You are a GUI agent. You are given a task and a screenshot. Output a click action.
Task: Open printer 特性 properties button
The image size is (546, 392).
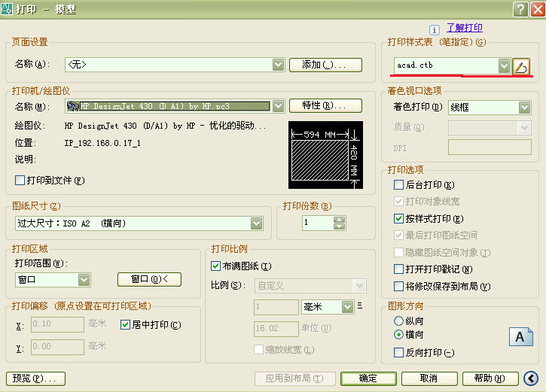pos(325,106)
